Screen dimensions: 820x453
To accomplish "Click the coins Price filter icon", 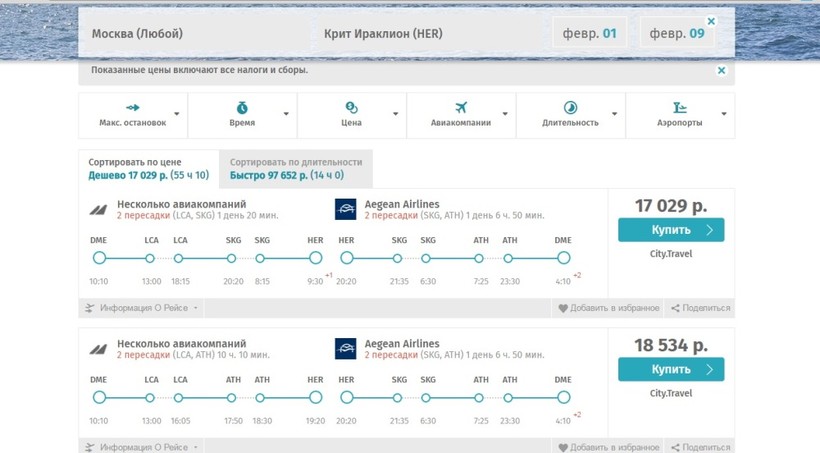I will (x=351, y=107).
